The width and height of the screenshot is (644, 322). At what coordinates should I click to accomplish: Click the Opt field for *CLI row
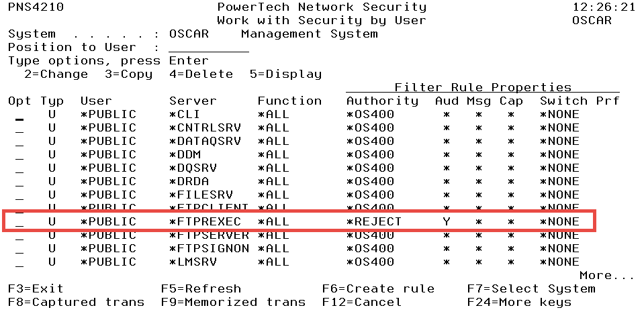click(19, 115)
